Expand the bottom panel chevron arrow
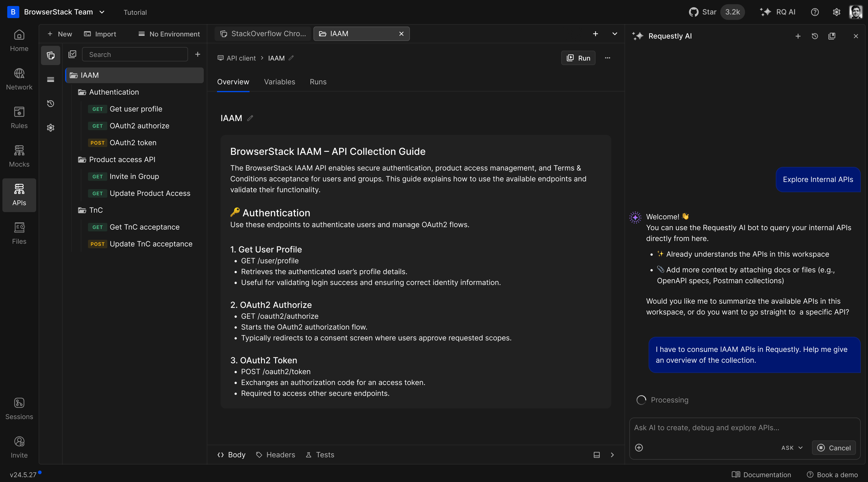 pyautogui.click(x=612, y=455)
